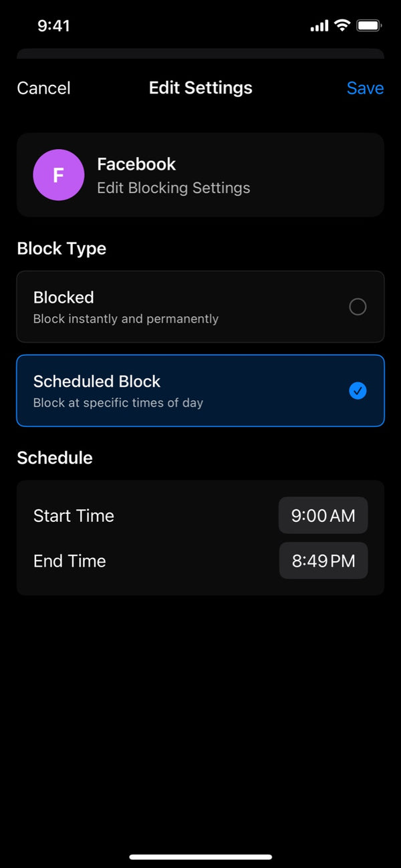This screenshot has height=868, width=401.
Task: Cancel editing the settings
Action: [43, 88]
